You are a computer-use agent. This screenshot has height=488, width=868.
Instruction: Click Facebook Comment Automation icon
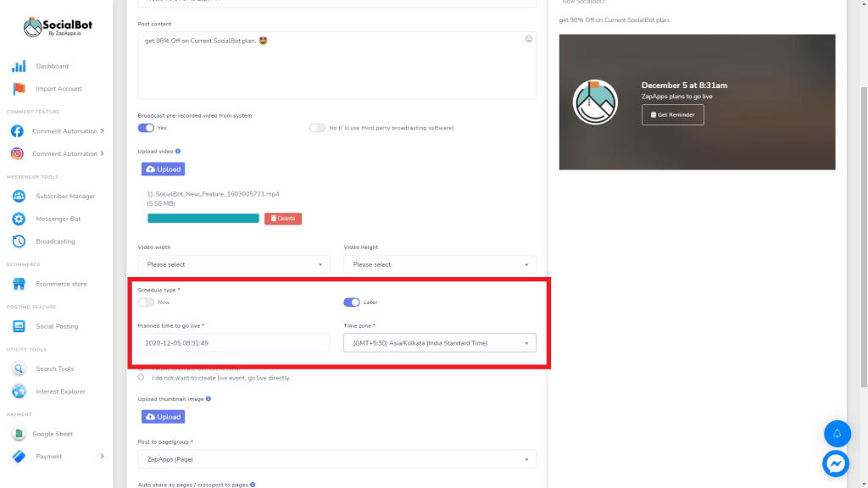(17, 131)
